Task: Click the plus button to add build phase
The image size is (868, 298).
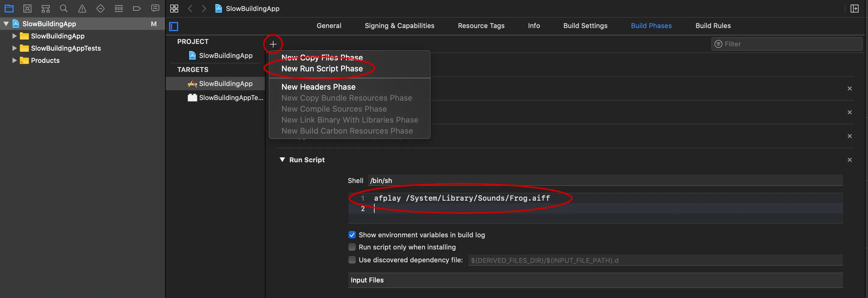Action: coord(273,44)
